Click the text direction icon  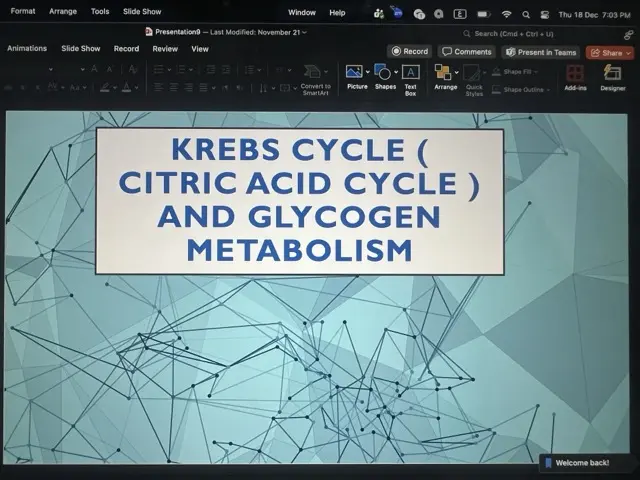263,88
